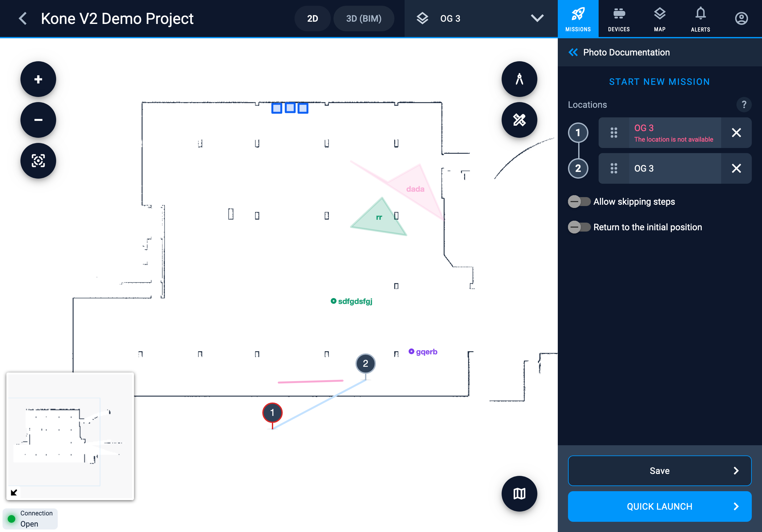Click waypoint marker 2 on map
This screenshot has height=532, width=762.
pyautogui.click(x=365, y=364)
